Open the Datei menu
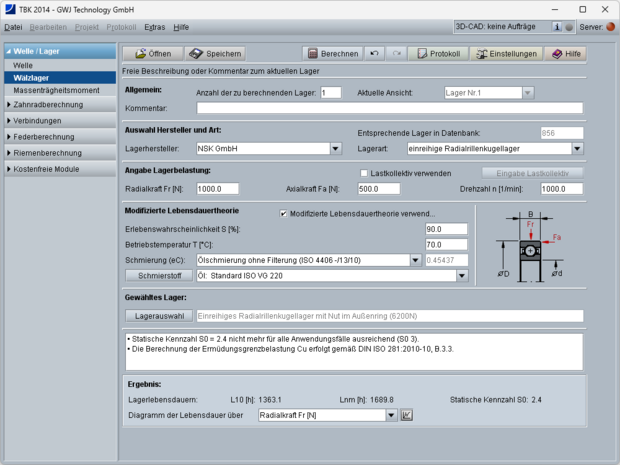This screenshot has width=620, height=465. tap(14, 27)
